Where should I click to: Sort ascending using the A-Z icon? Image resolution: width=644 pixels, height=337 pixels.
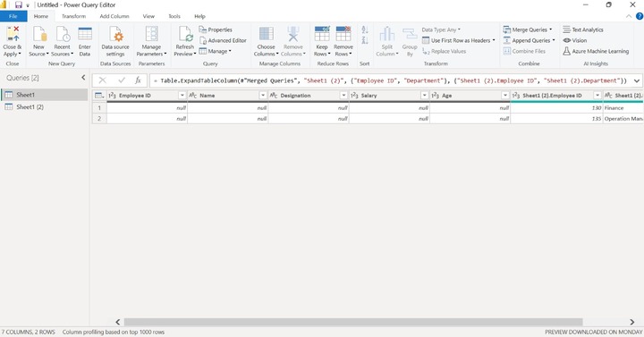point(365,30)
